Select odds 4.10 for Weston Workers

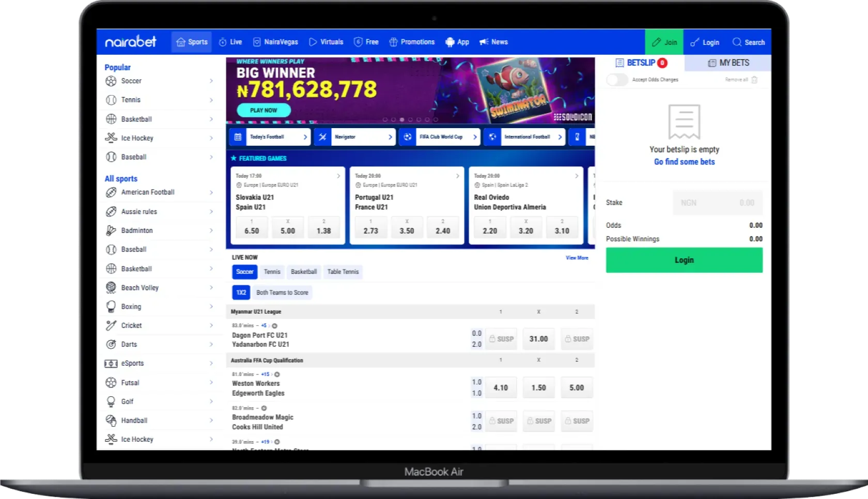click(x=501, y=387)
